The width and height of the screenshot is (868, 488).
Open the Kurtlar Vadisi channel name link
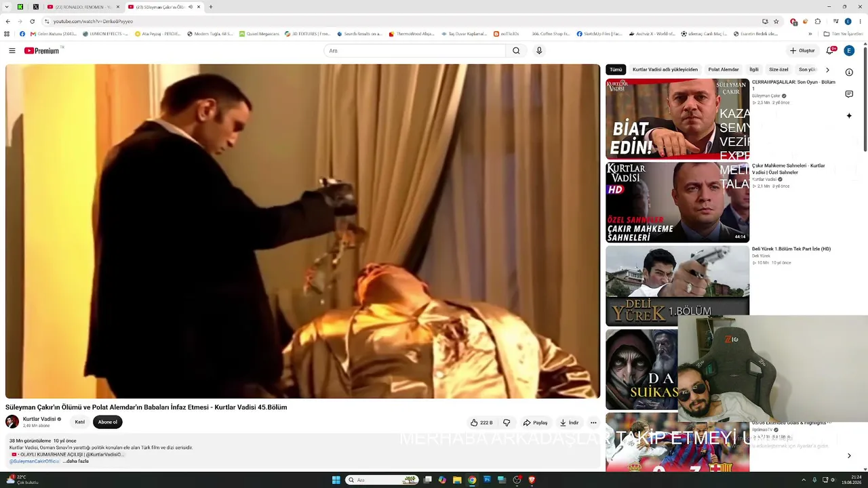(x=39, y=419)
